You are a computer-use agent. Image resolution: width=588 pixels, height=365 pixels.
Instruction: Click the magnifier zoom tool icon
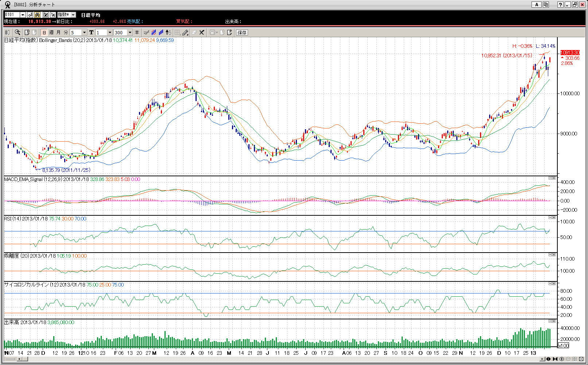click(x=17, y=32)
